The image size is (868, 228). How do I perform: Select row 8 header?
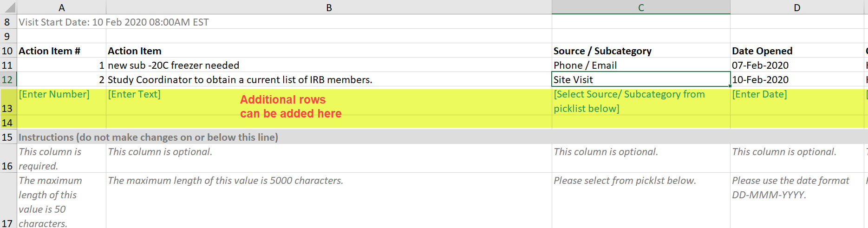point(8,22)
